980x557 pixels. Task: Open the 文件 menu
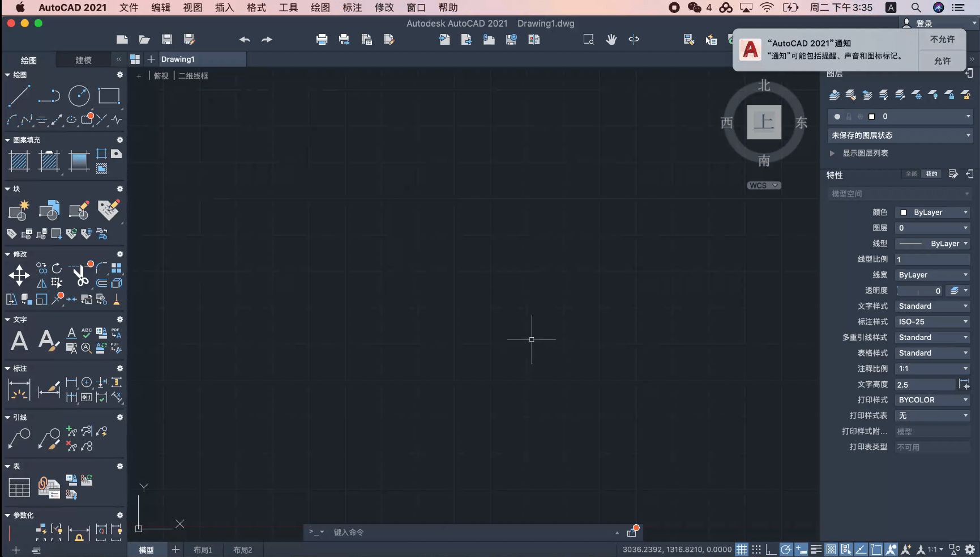tap(129, 7)
